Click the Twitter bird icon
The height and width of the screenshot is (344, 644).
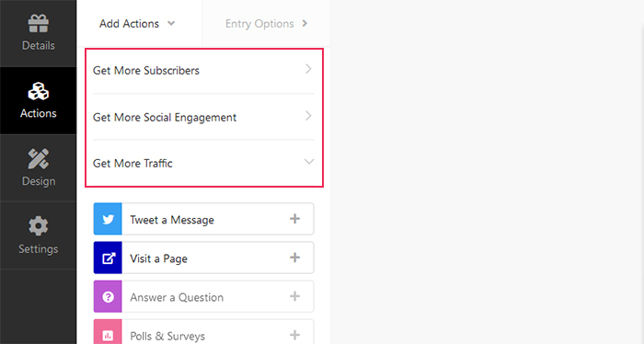coord(108,219)
